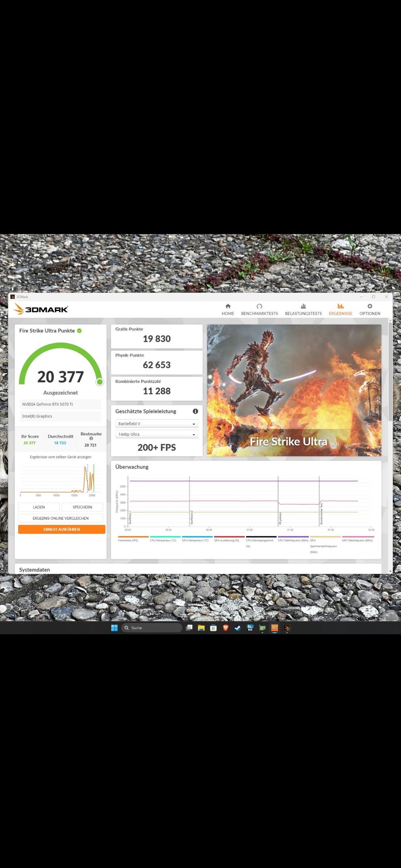Click the Grafiktest 2 marker in the chart

(192, 517)
